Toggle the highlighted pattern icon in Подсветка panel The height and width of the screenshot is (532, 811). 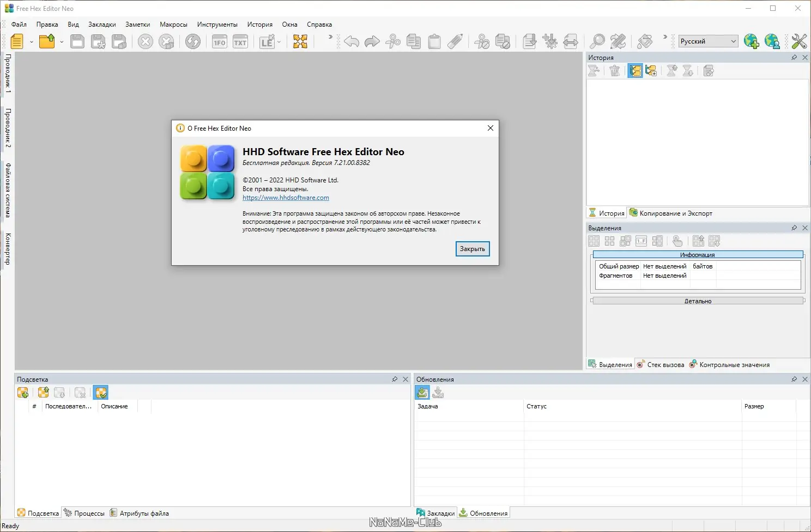tap(101, 392)
